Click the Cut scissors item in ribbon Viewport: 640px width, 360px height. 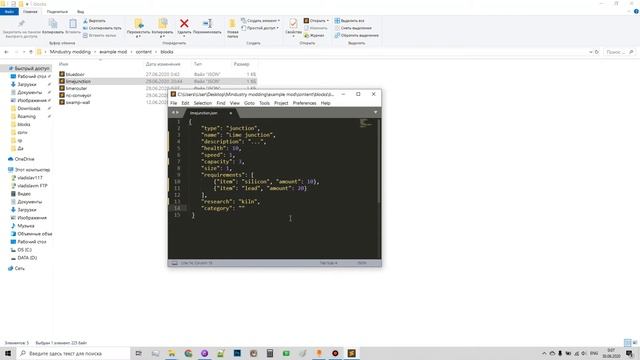coord(94,21)
